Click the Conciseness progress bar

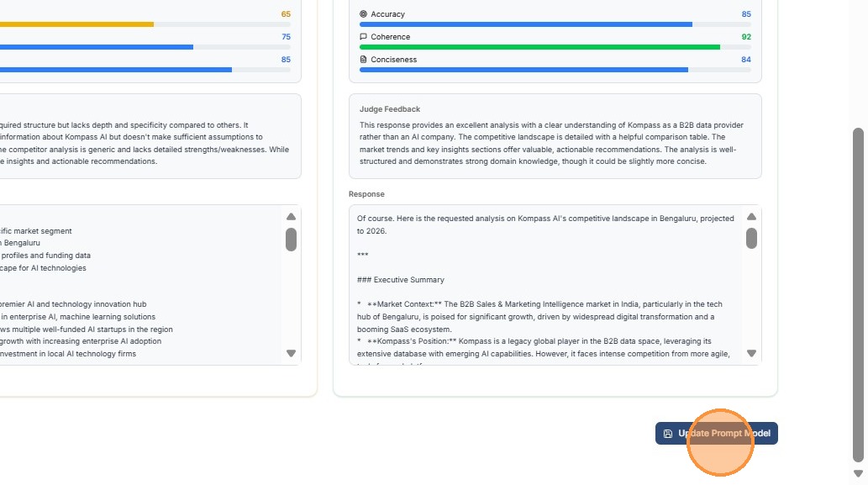pyautogui.click(x=523, y=70)
